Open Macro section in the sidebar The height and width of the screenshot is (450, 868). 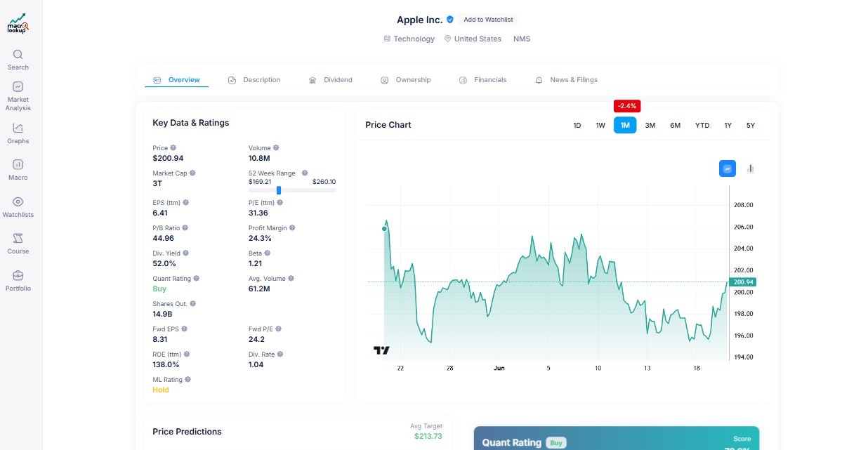click(x=18, y=170)
